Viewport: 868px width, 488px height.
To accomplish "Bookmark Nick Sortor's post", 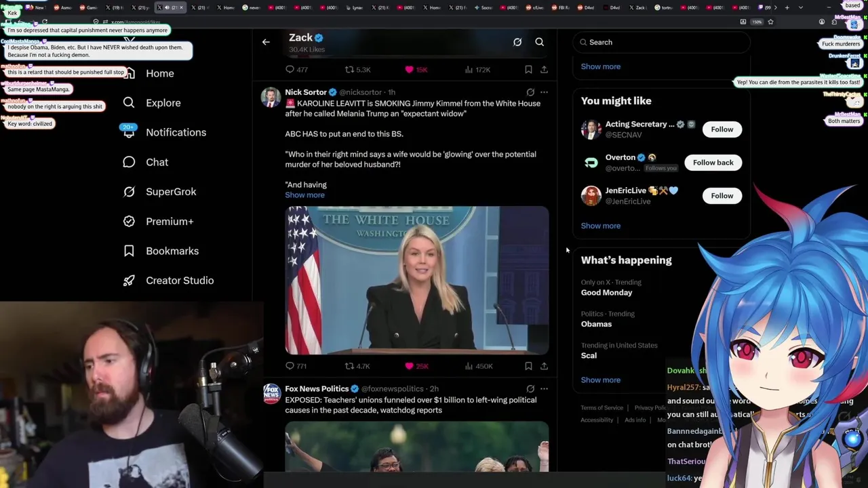I will click(528, 366).
